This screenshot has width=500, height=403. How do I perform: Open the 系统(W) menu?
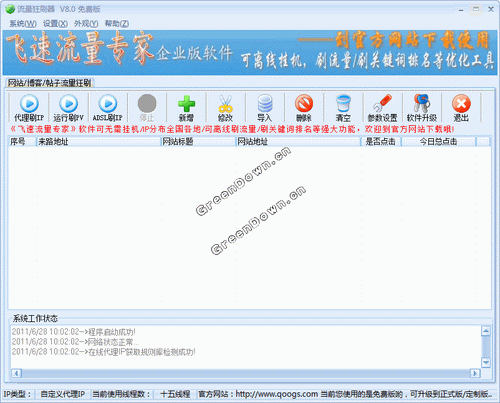pos(23,24)
